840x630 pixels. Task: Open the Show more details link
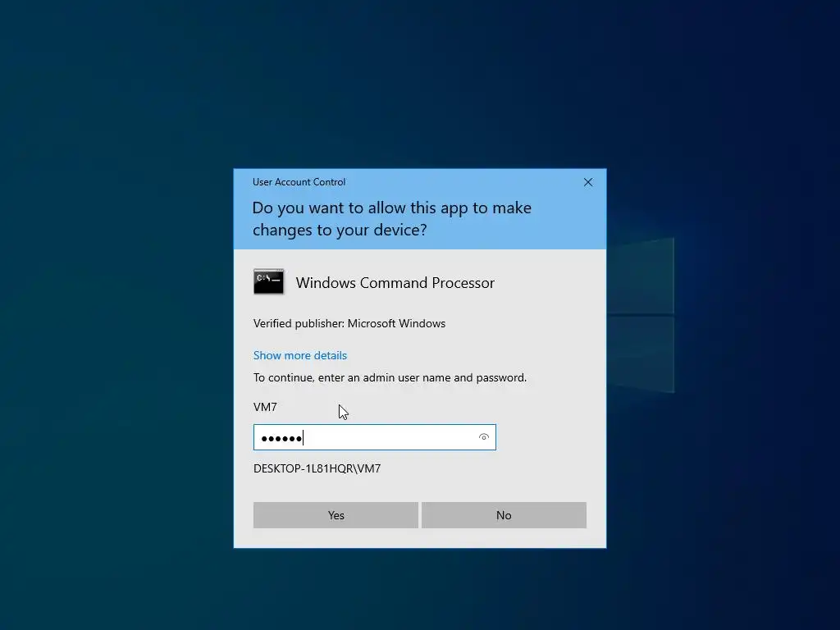[300, 355]
